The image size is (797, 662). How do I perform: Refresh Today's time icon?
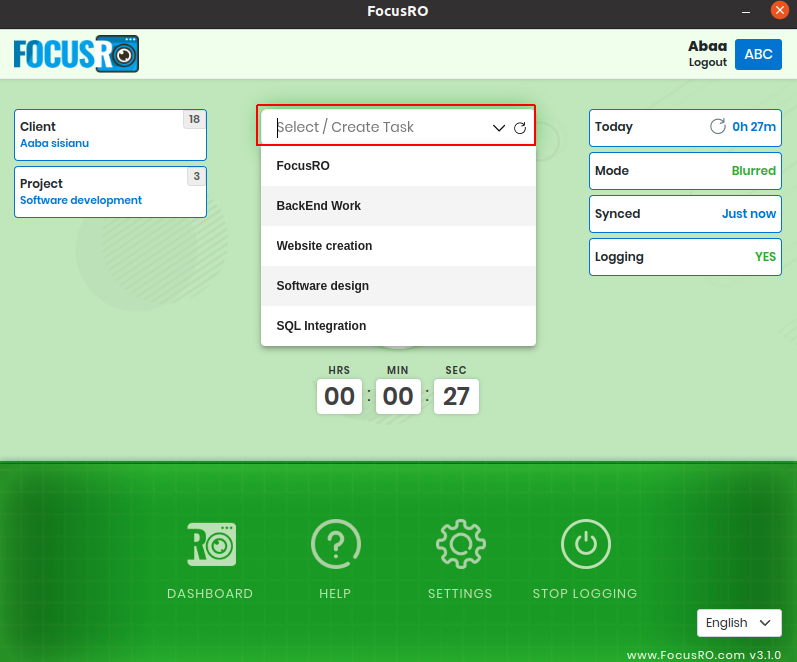coord(718,126)
